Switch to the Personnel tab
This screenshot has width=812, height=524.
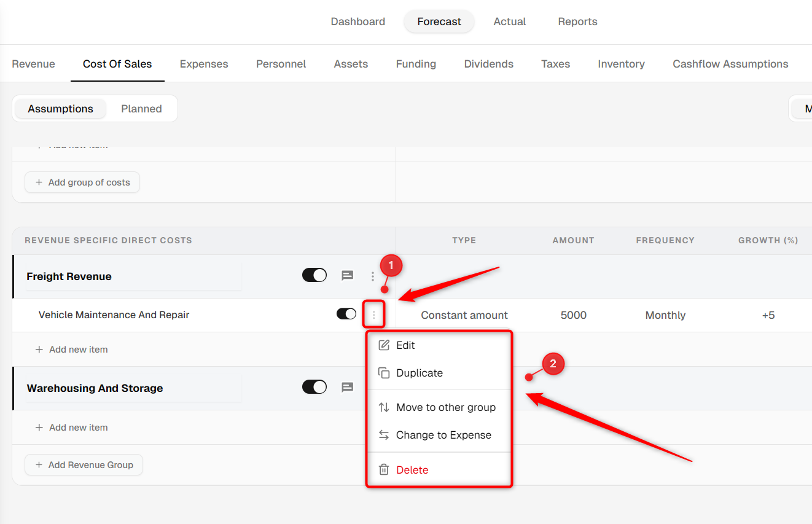pos(281,64)
